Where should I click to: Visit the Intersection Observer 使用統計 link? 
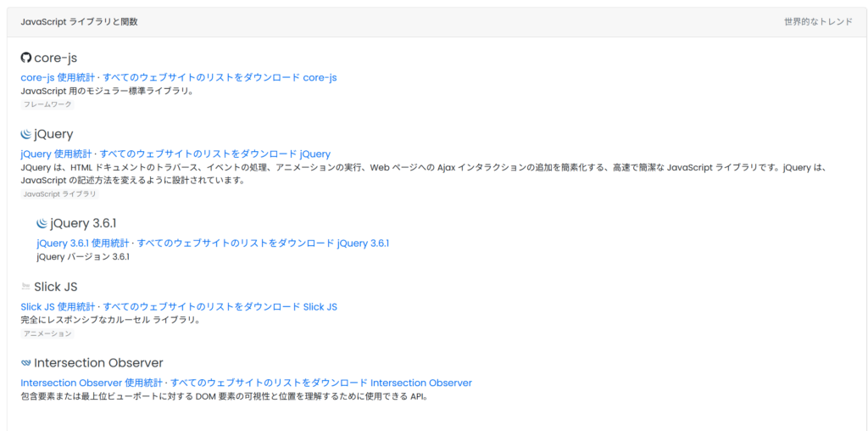(x=246, y=383)
